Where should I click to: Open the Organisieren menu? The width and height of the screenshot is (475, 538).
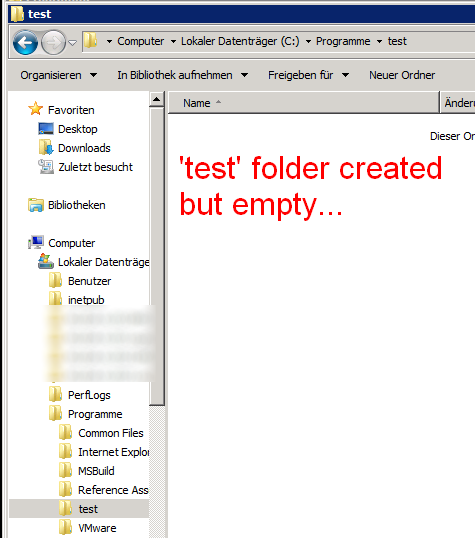(x=58, y=75)
